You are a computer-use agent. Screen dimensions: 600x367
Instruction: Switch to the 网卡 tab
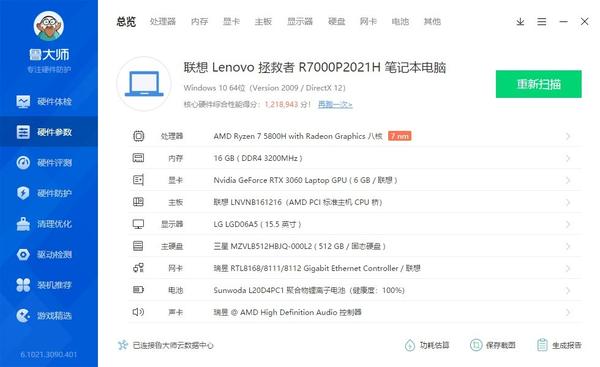368,21
